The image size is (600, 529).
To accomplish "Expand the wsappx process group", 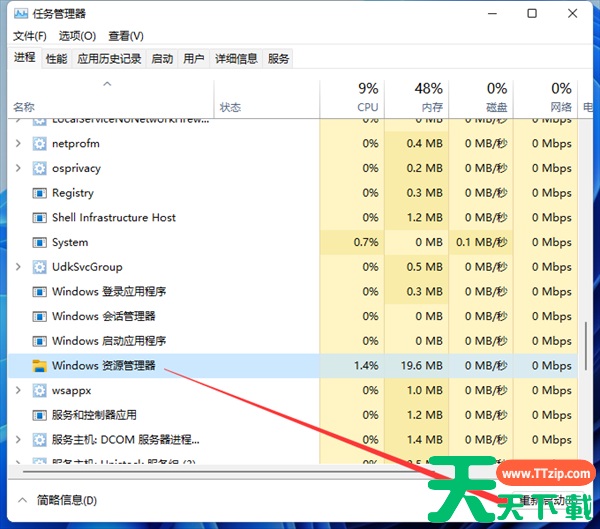I will point(18,390).
